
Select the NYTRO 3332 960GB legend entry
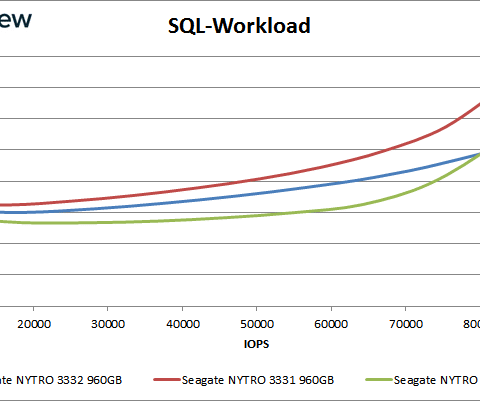61,380
